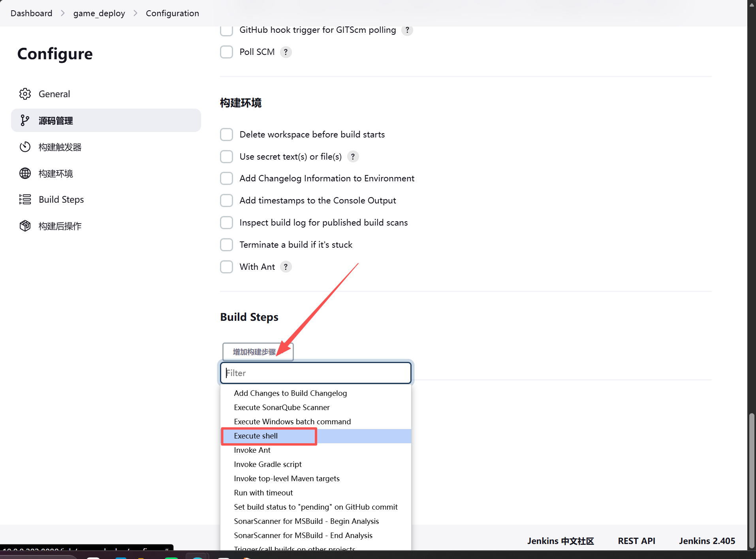This screenshot has width=756, height=559.
Task: Click the Configuration breadcrumb
Action: pos(173,13)
